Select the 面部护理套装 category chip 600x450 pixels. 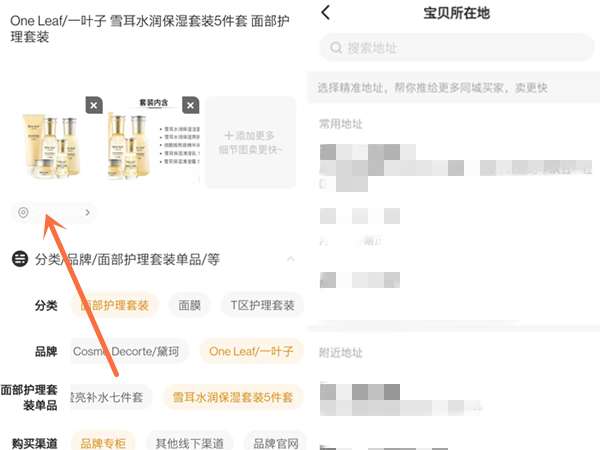point(114,305)
